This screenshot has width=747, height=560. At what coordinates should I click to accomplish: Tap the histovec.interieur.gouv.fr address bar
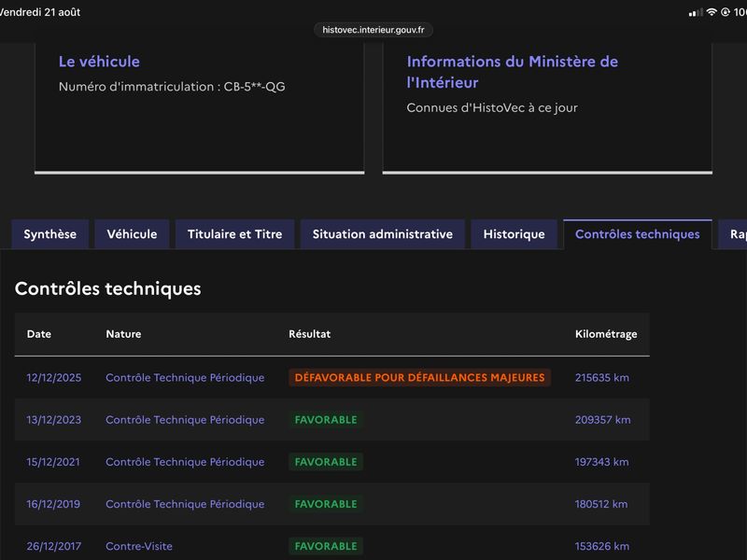click(373, 30)
